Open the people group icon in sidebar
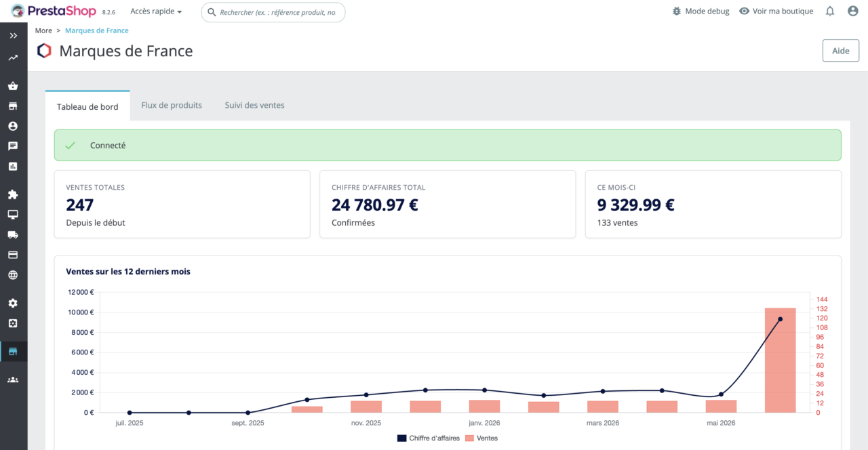 (x=13, y=380)
